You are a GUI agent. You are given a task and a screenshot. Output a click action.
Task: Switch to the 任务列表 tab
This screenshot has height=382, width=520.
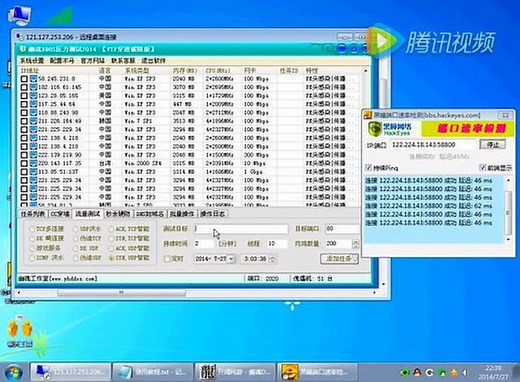pyautogui.click(x=33, y=214)
